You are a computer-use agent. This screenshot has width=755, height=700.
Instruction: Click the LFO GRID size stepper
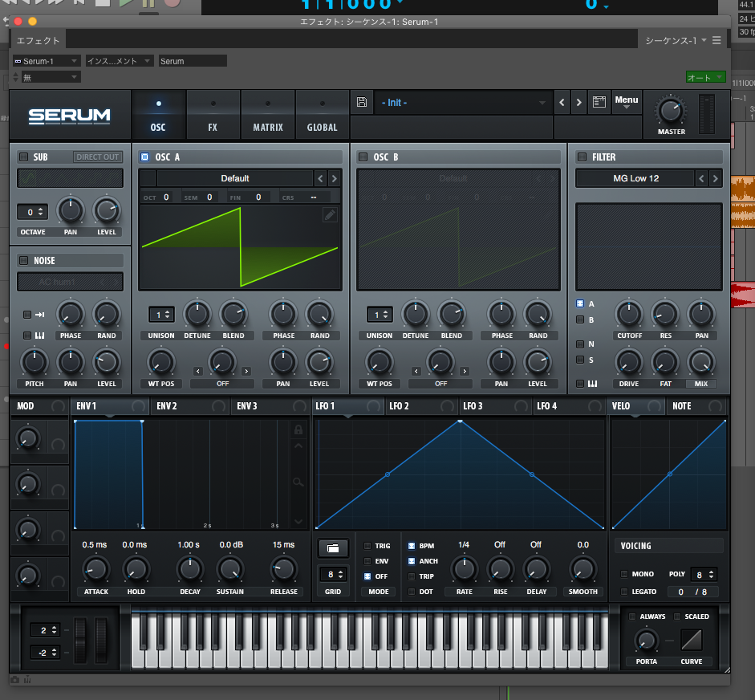point(333,574)
